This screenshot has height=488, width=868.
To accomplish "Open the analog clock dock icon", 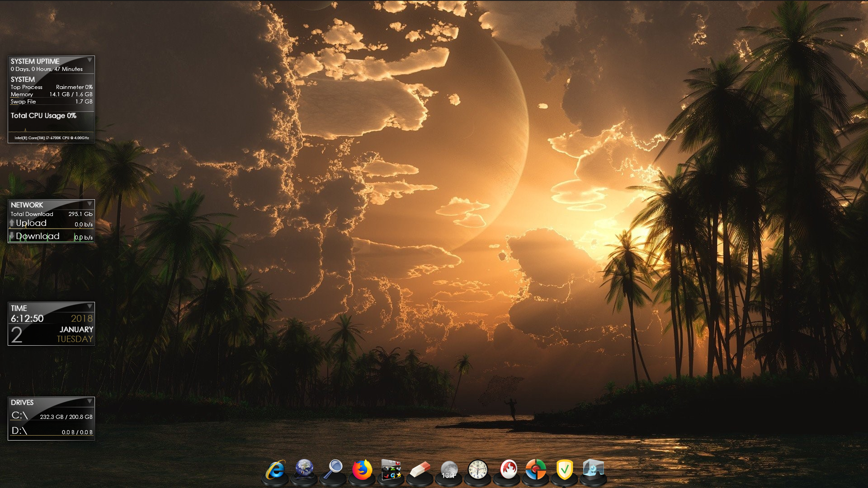I will 478,470.
